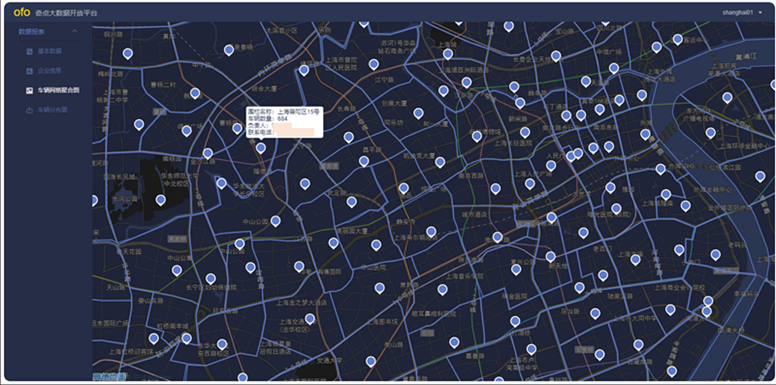Click the 围栏名称 info popup
The height and width of the screenshot is (385, 776).
coord(285,122)
